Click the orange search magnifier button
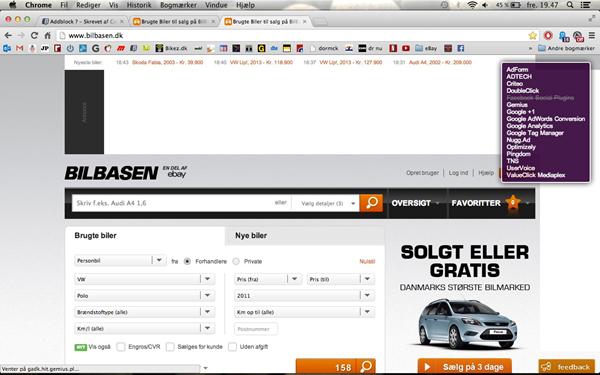600x375 pixels. tap(371, 203)
